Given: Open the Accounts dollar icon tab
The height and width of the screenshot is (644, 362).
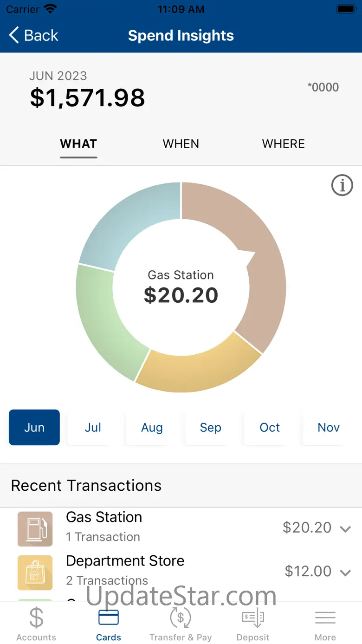Looking at the screenshot, I should coord(36,618).
